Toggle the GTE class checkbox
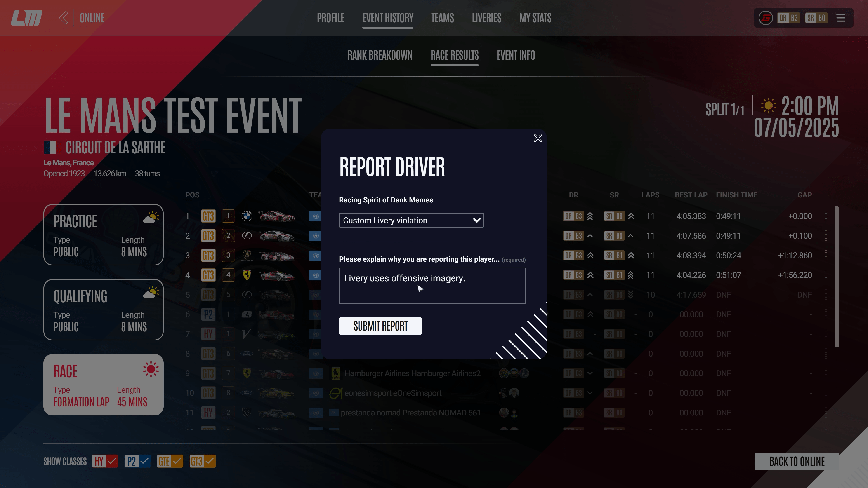The height and width of the screenshot is (488, 868). [177, 461]
